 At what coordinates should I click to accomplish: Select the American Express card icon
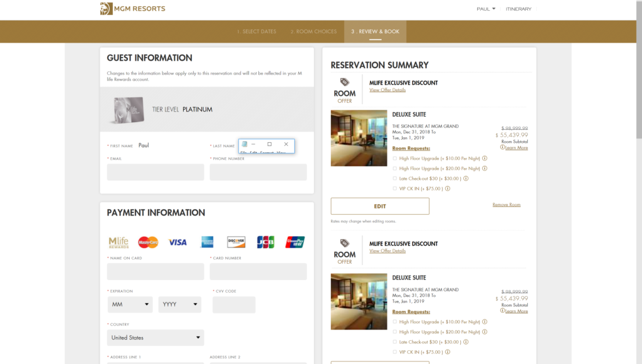click(x=207, y=242)
